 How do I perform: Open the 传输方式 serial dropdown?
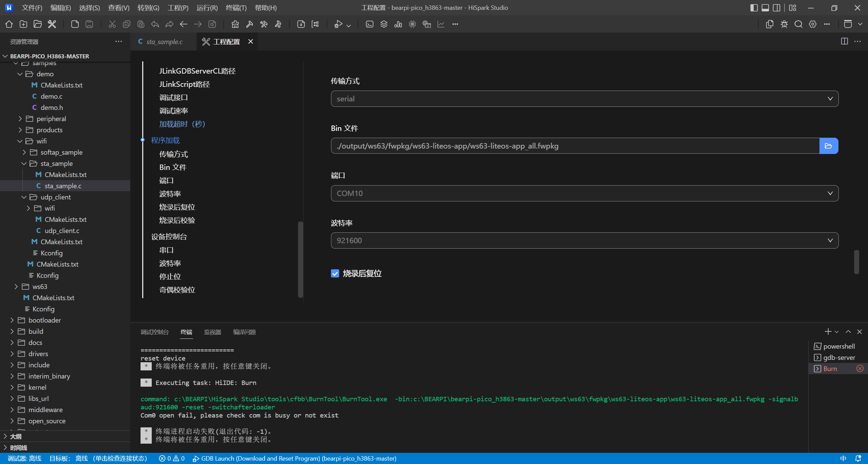[584, 99]
